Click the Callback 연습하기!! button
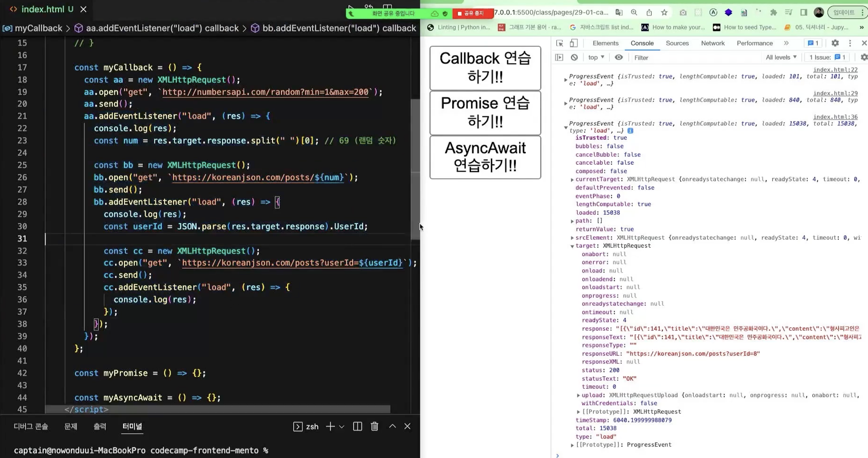Screen dimensions: 868x458 click(485, 68)
